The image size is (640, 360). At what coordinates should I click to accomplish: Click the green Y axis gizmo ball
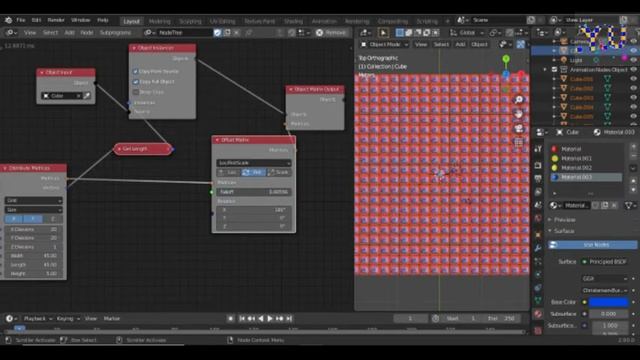tap(506, 59)
